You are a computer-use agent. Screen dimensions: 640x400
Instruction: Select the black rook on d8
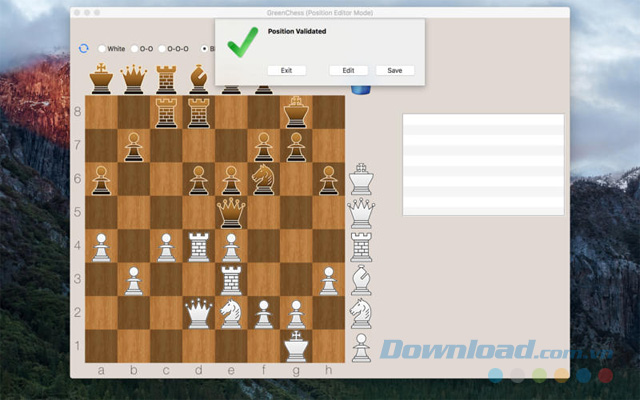199,113
